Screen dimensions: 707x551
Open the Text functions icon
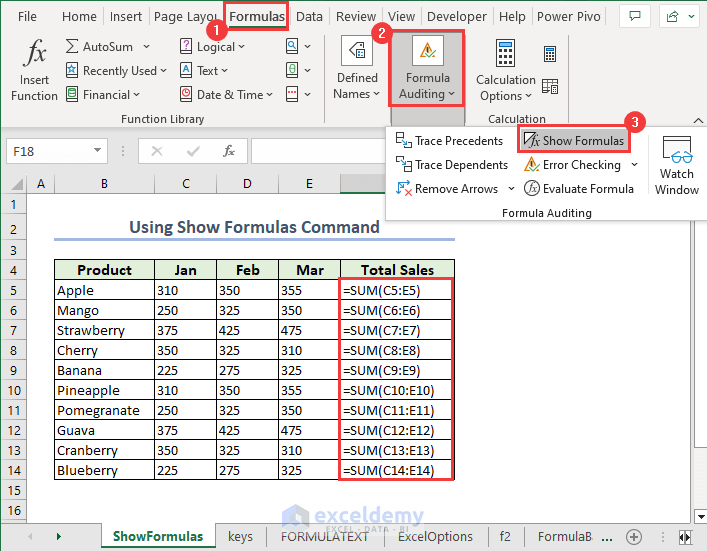(186, 70)
